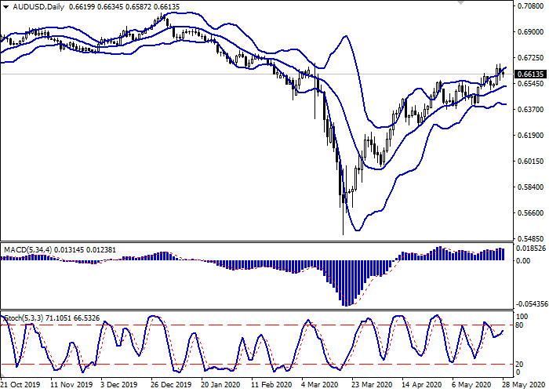Click the gray chart shift triangle marker
Screen dimensions: 549x392
(461, 3)
